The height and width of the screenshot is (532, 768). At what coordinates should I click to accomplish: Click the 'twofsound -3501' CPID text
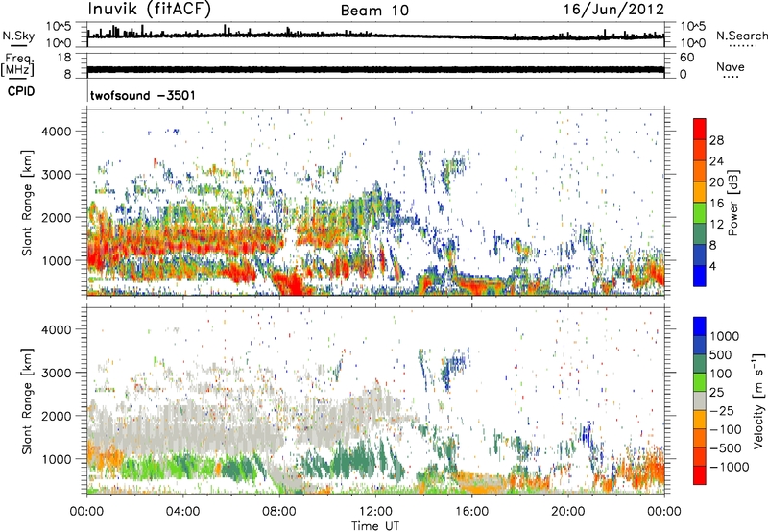point(142,95)
